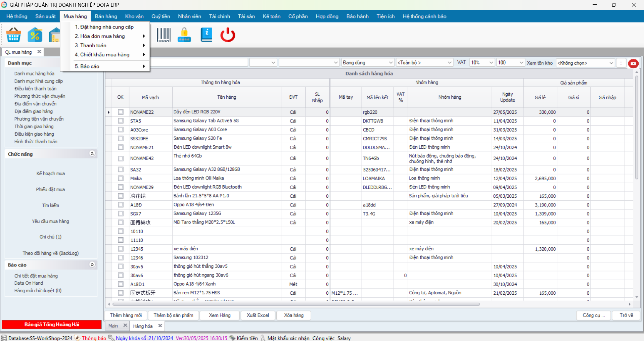Viewport: 644px width, 341px height.
Task: Click the red Báo giá Tổng Hoàng Hải banner
Action: 52,324
